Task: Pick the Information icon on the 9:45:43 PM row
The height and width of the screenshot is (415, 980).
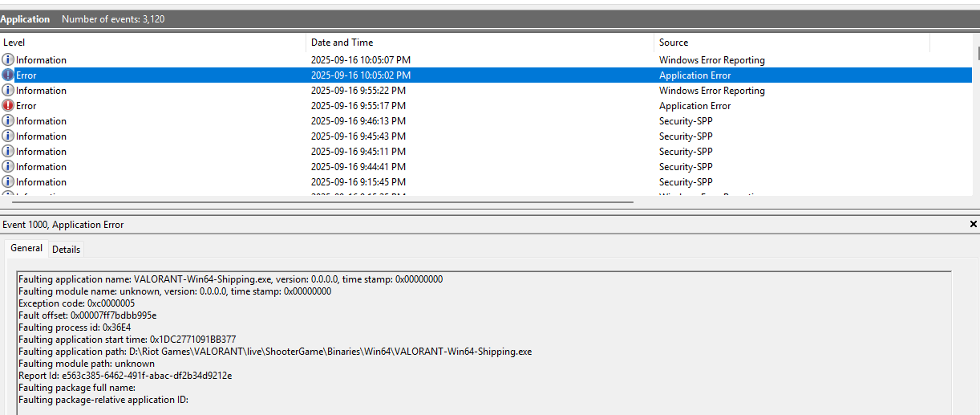Action: coord(8,136)
